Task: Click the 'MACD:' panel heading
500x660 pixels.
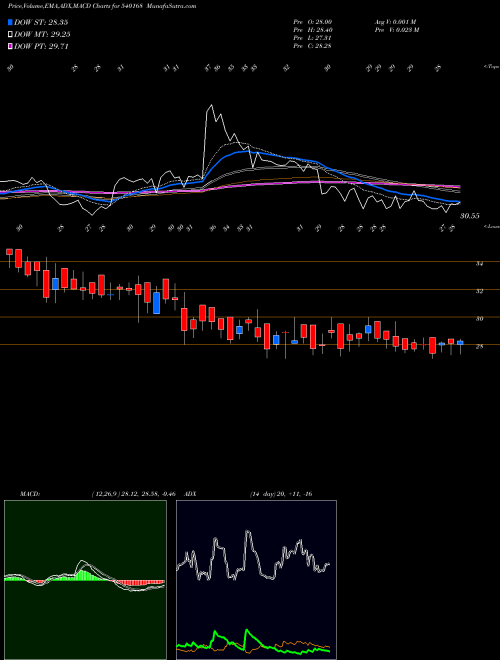Action: [x=30, y=494]
